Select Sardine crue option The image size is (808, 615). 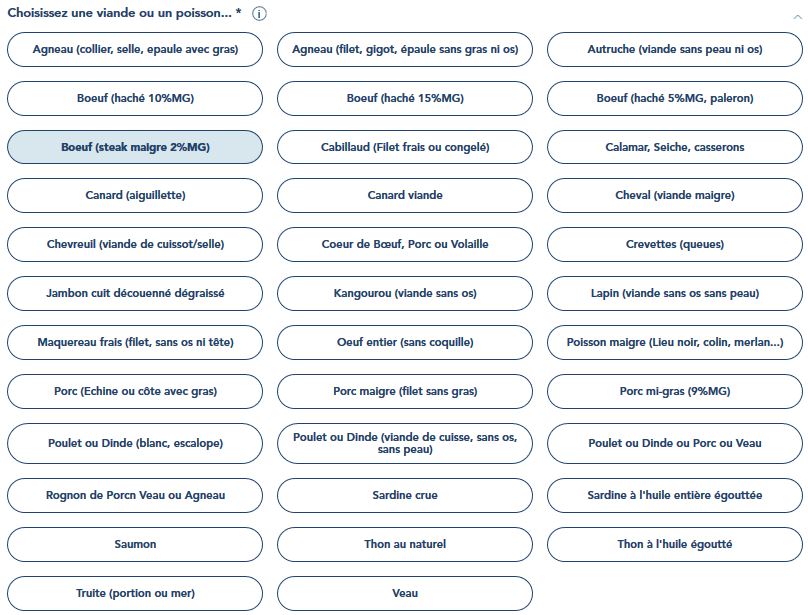(x=405, y=495)
